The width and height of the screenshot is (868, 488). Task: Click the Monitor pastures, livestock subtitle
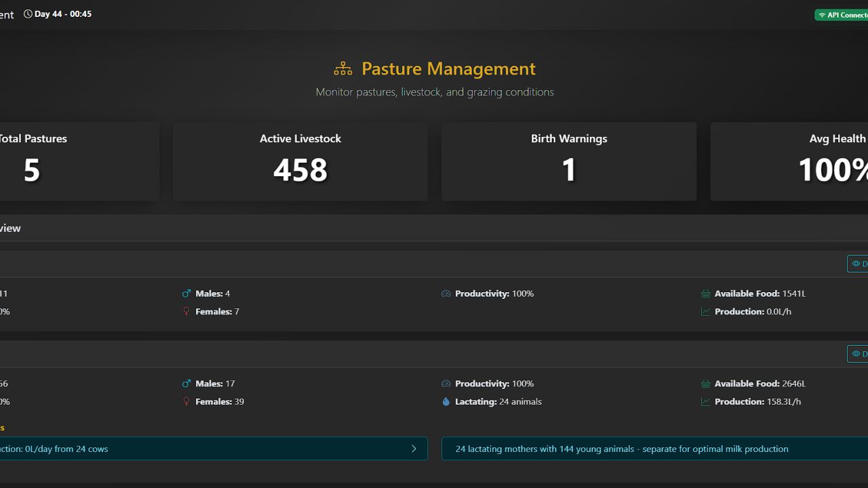point(435,91)
